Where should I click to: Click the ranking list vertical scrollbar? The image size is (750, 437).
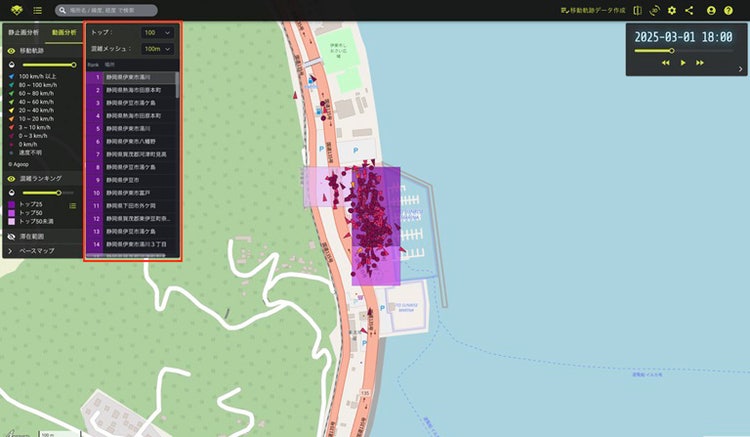point(177,85)
